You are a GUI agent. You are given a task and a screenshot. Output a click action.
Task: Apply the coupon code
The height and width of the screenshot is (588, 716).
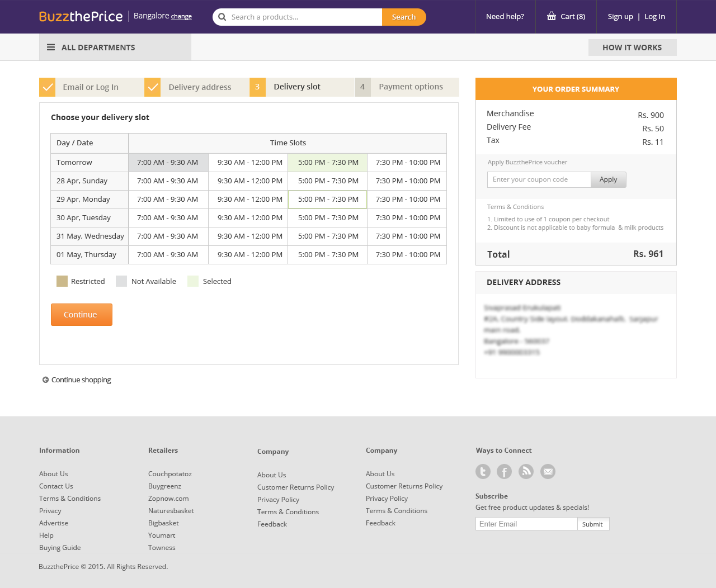608,179
